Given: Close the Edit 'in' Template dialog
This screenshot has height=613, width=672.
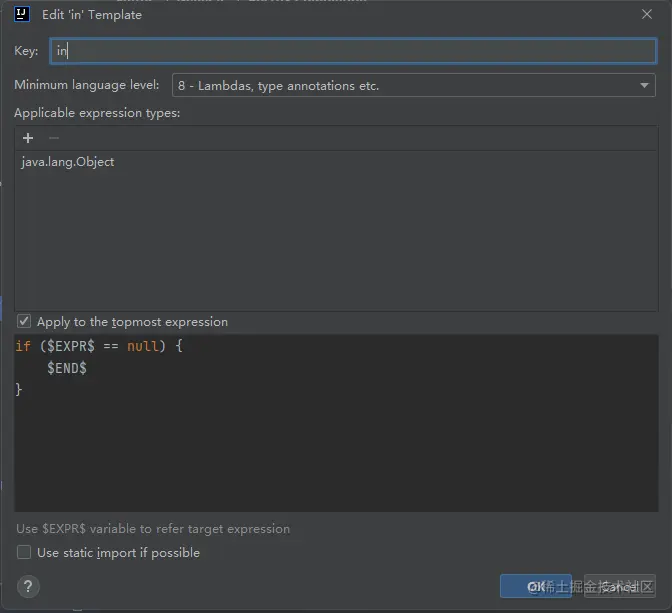Looking at the screenshot, I should (647, 15).
